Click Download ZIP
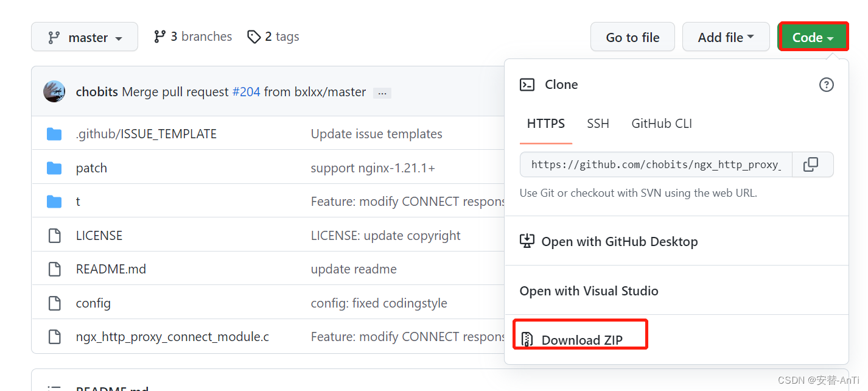The image size is (868, 391). coord(581,340)
